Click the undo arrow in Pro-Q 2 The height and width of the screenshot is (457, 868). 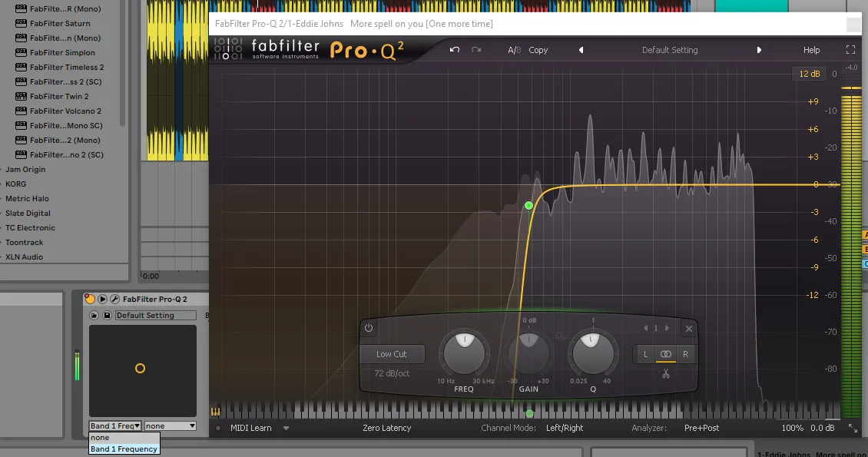(x=455, y=50)
